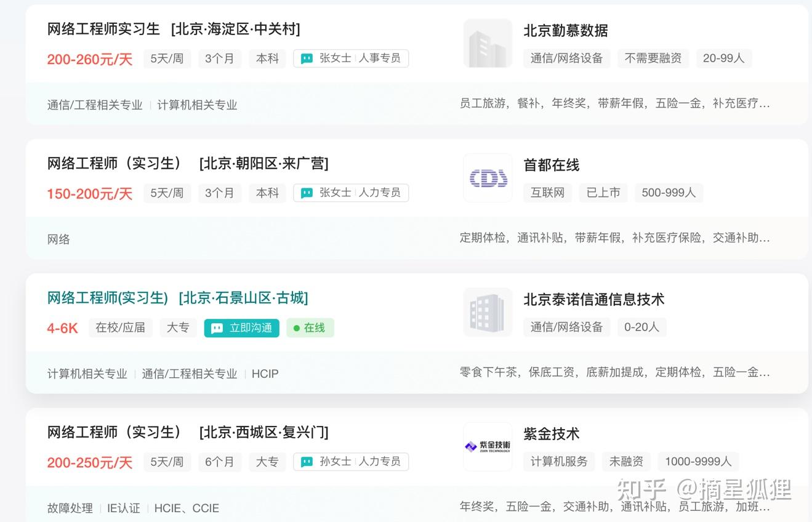
Task: Click 6个月 duration tag
Action: click(x=220, y=462)
